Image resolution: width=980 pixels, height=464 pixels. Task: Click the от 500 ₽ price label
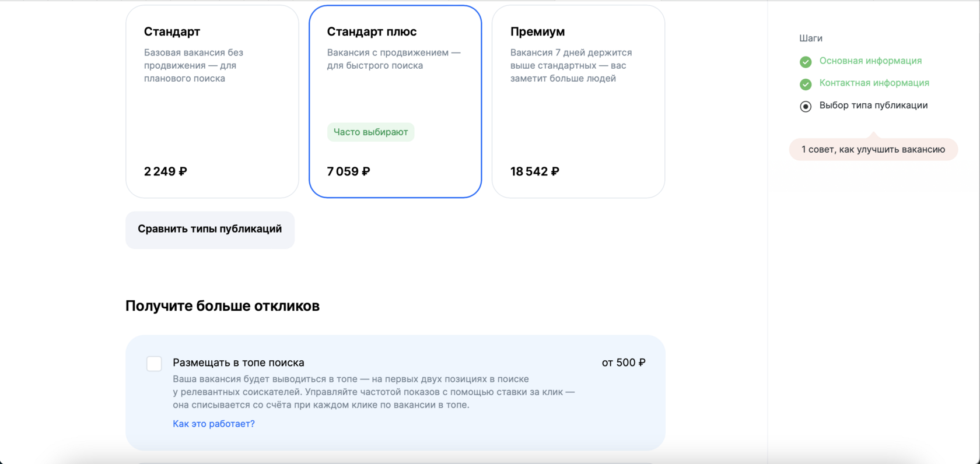(623, 363)
